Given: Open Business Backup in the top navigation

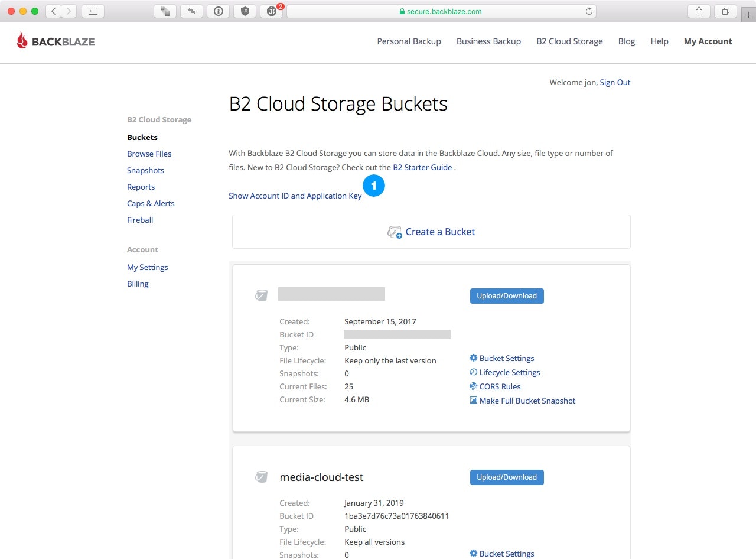Looking at the screenshot, I should coord(488,41).
